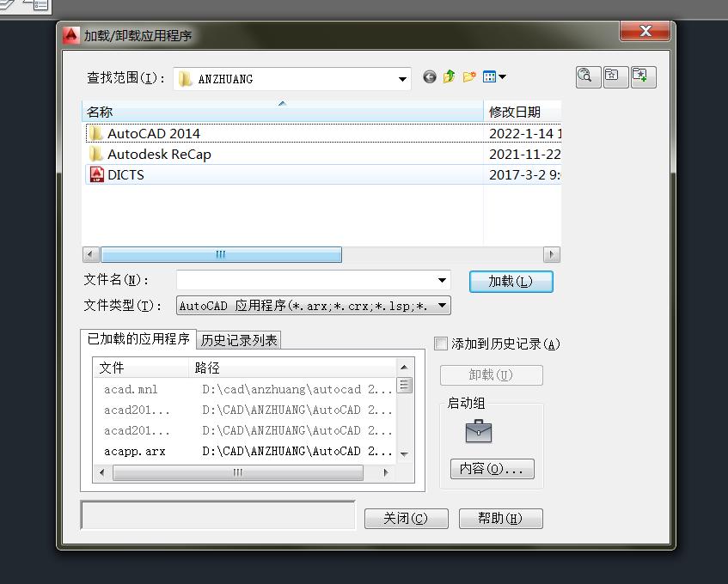Open the Search tool icon

588,76
